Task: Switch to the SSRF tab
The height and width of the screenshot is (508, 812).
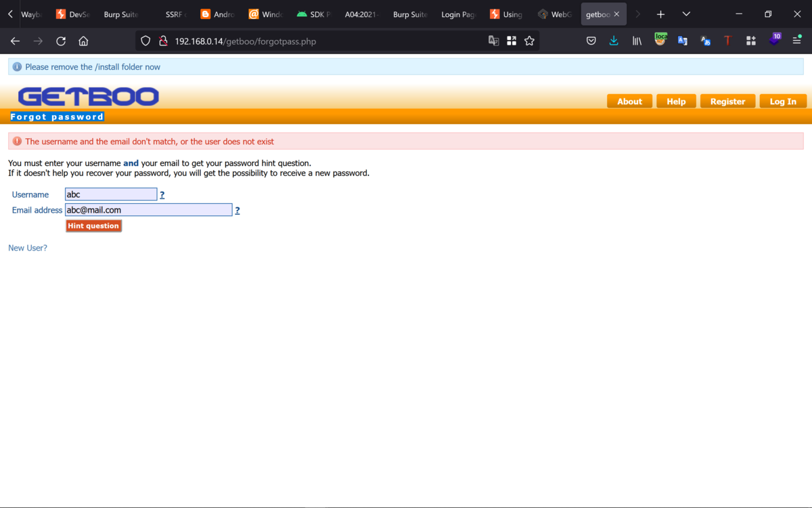Action: click(x=175, y=14)
